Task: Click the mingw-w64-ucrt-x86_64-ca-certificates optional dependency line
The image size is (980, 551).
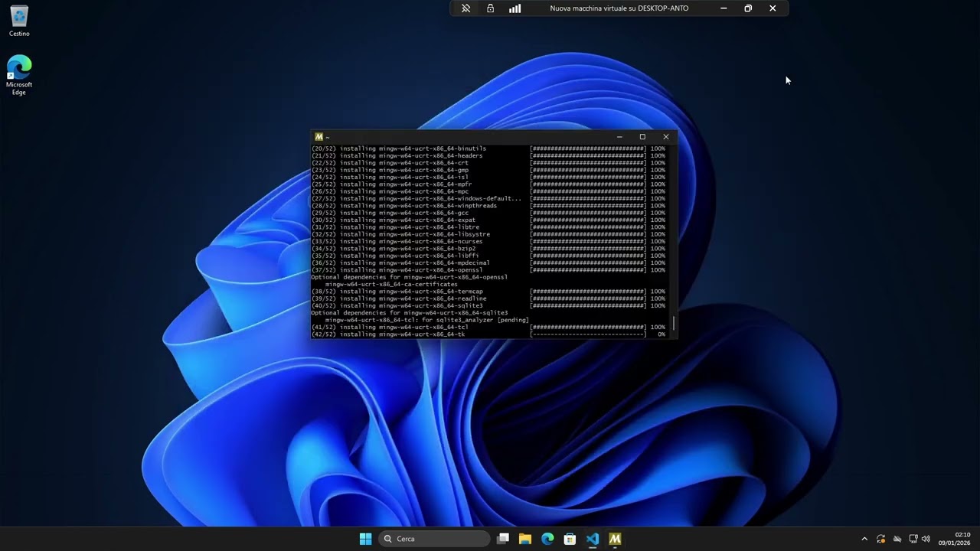Action: (391, 284)
